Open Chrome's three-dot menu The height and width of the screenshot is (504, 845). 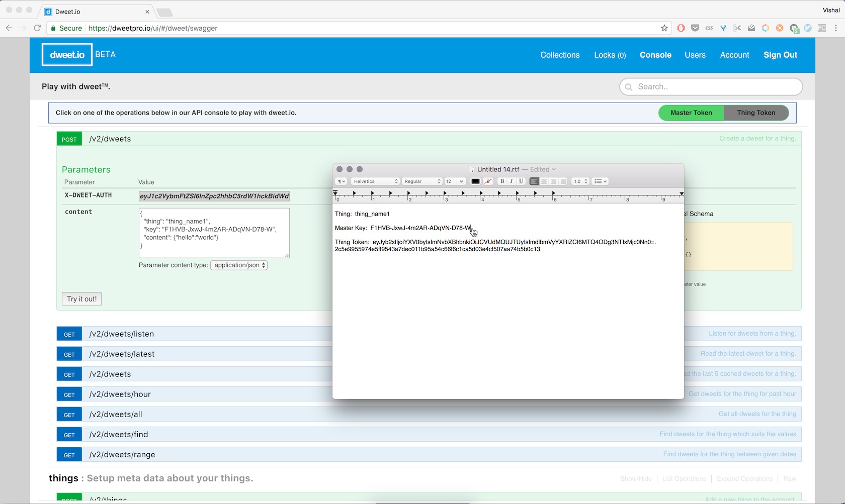[x=836, y=28]
